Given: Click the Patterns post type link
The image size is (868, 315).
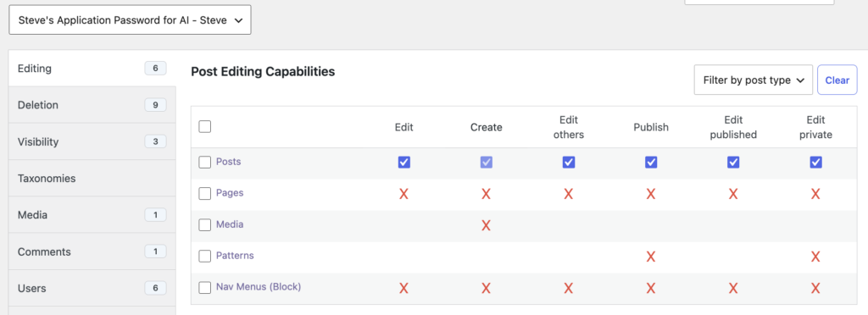Looking at the screenshot, I should point(235,256).
